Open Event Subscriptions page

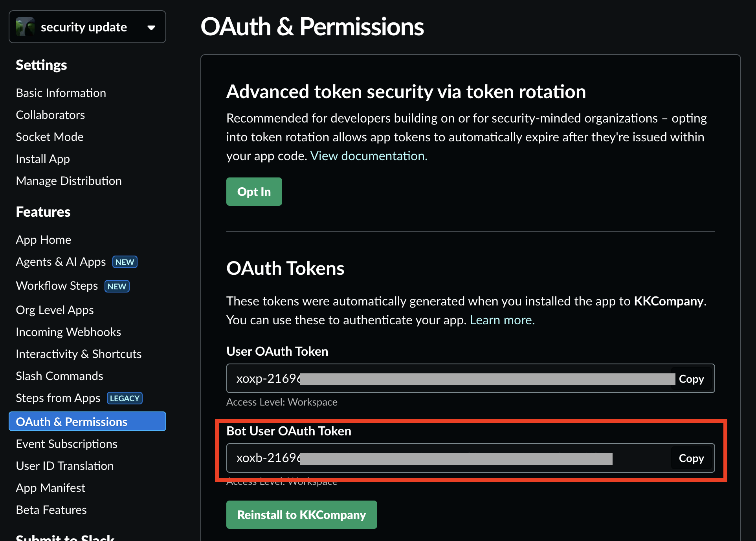coord(66,444)
